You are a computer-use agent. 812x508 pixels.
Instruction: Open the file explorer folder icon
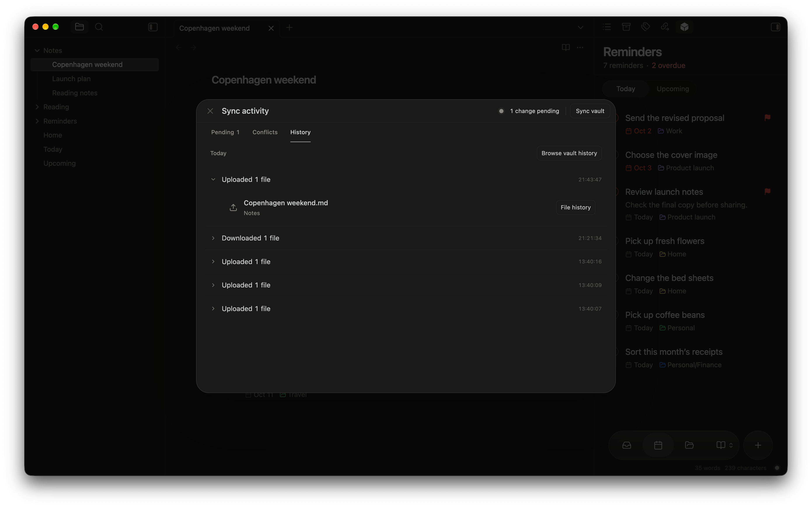(79, 27)
